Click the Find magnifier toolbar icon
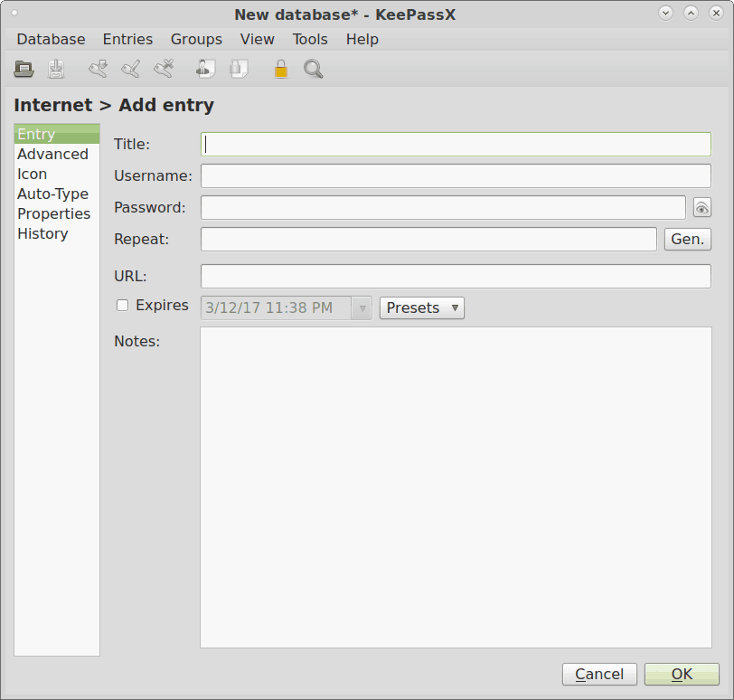 [x=313, y=69]
